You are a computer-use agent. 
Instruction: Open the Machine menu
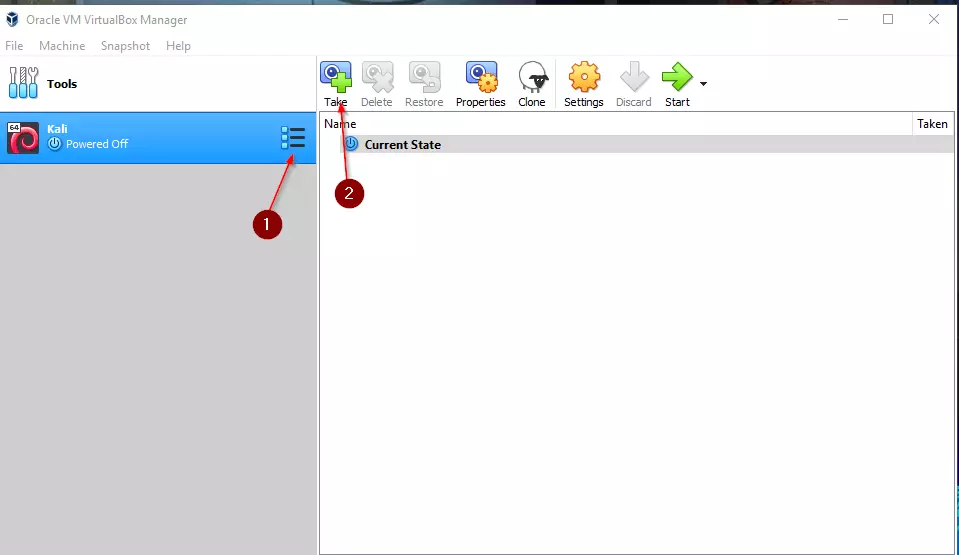[62, 46]
